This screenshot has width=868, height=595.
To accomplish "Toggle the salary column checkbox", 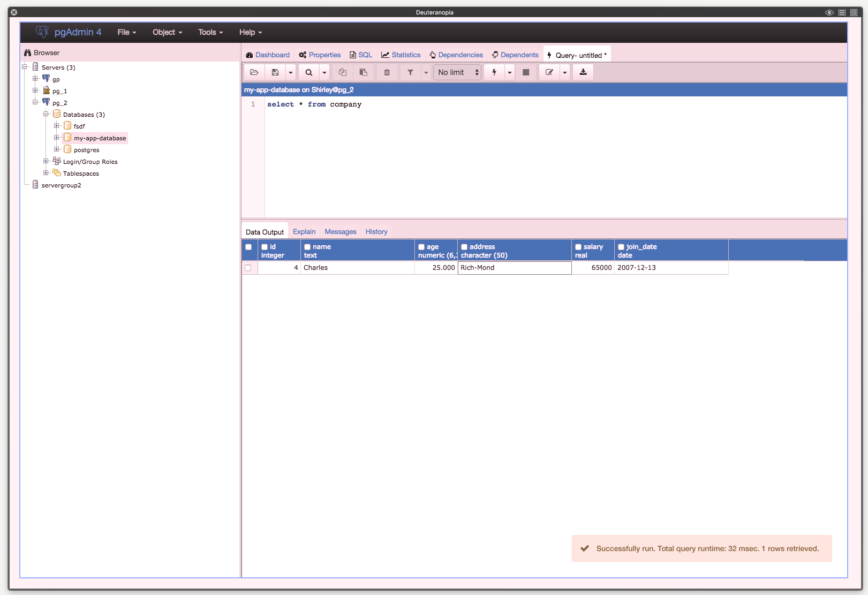I will point(578,247).
